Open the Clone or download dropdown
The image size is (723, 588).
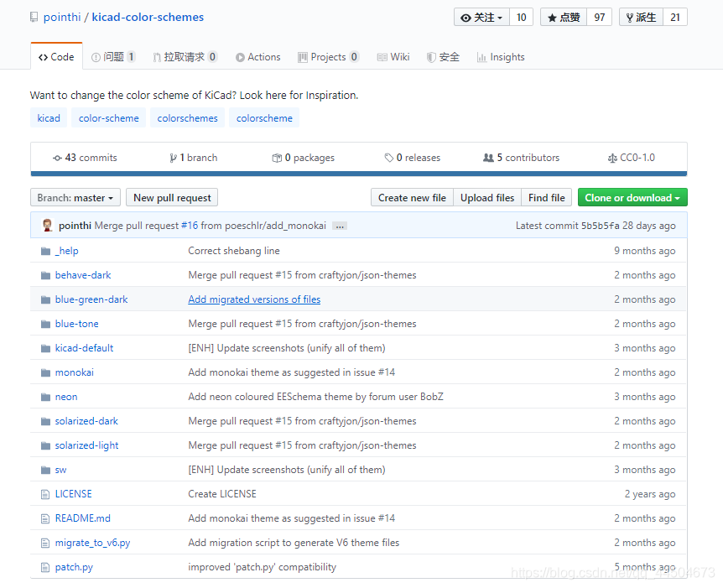[632, 197]
